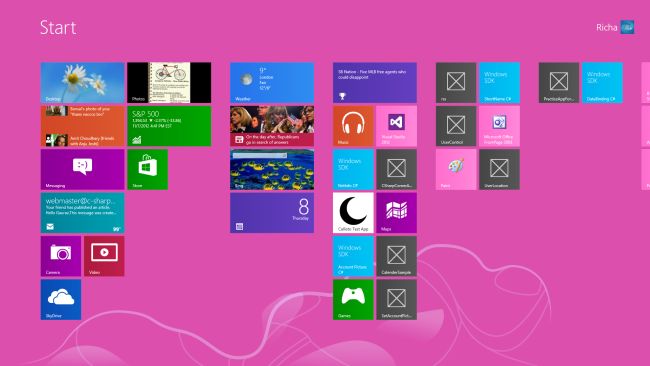
Task: Open the Bing tile with yellow fish
Action: click(272, 170)
